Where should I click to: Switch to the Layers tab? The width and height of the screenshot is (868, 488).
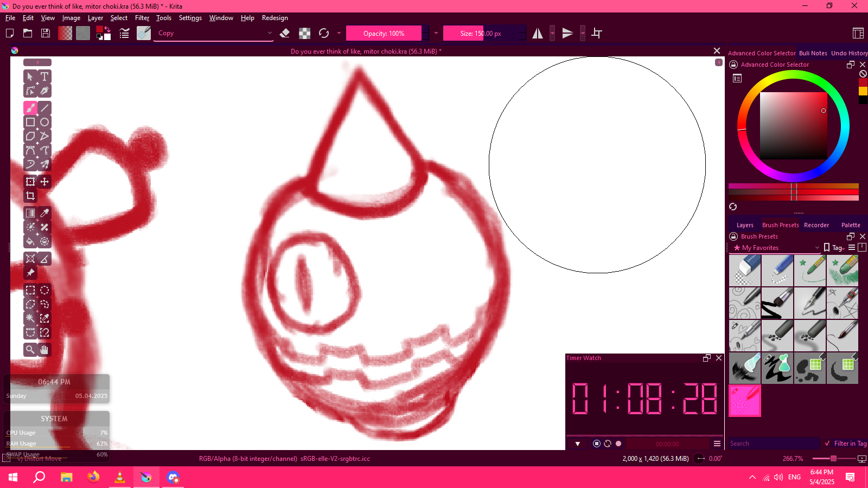click(745, 225)
